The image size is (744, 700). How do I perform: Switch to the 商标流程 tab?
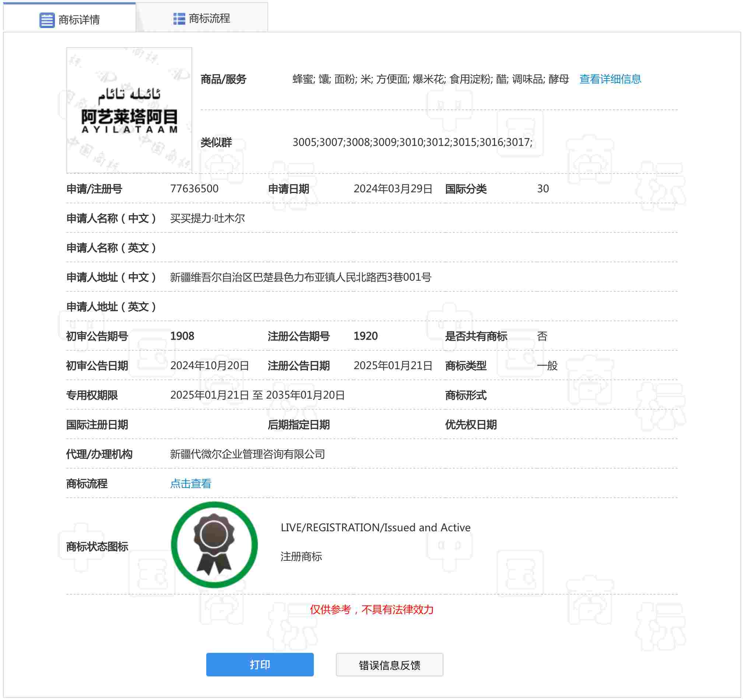(x=209, y=18)
